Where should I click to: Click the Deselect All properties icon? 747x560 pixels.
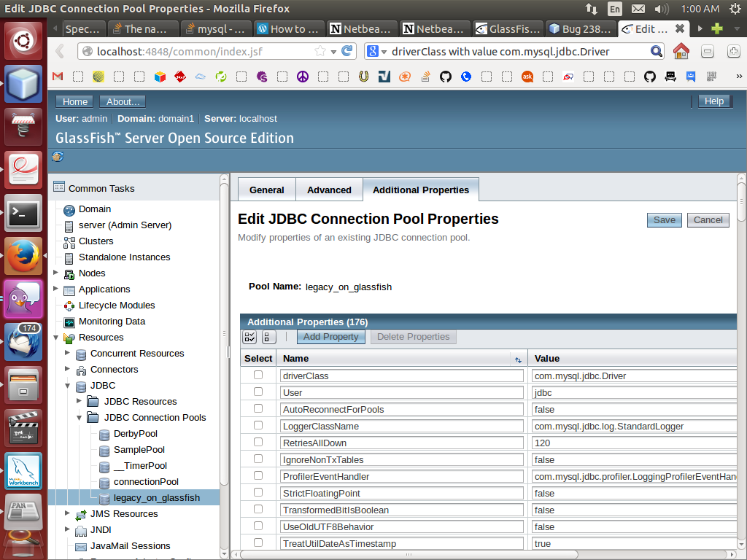(x=268, y=337)
